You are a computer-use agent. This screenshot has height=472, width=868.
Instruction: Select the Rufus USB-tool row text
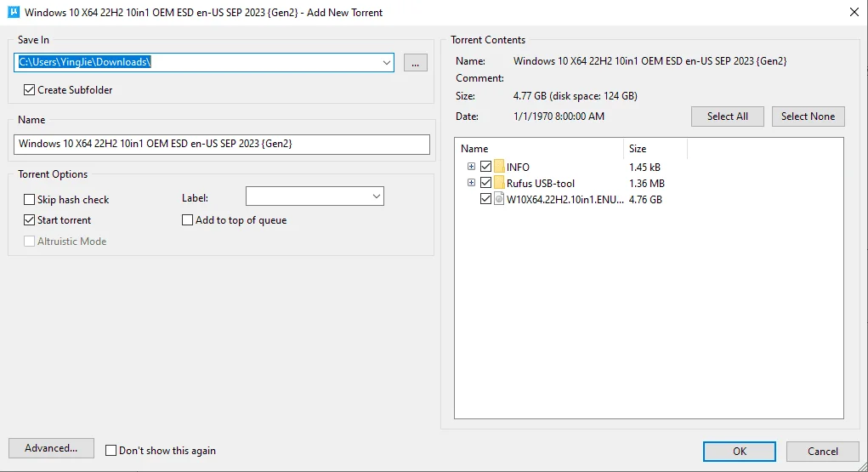click(x=541, y=183)
